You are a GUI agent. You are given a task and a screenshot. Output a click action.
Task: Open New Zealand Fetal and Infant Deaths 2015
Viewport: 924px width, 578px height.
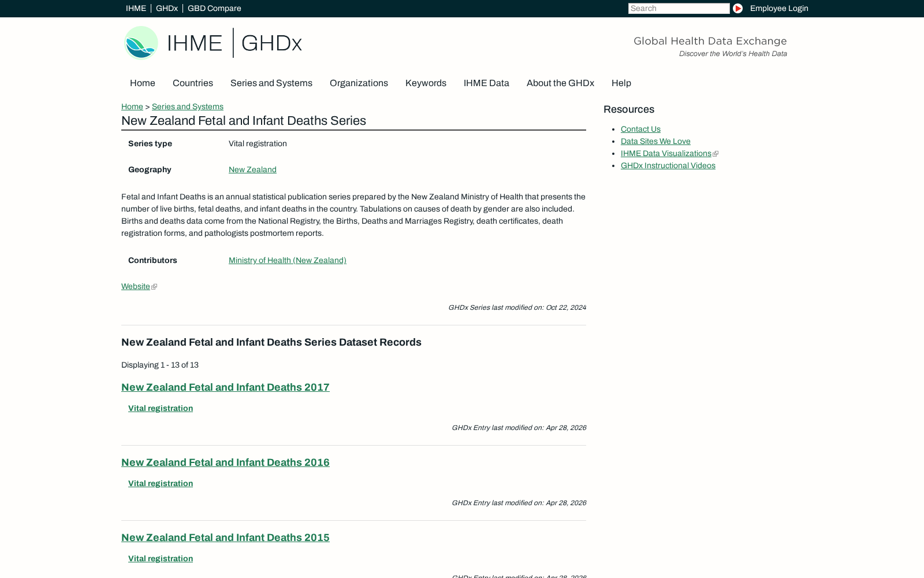click(225, 538)
